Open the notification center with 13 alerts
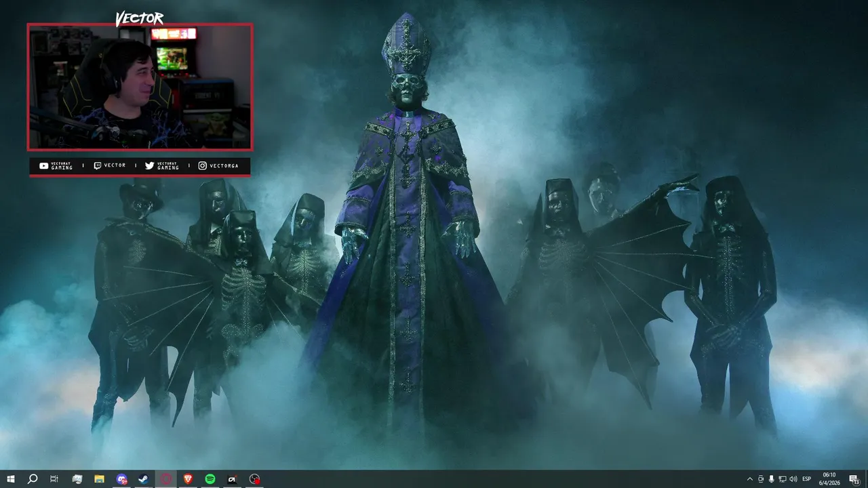868x488 pixels. [x=854, y=479]
